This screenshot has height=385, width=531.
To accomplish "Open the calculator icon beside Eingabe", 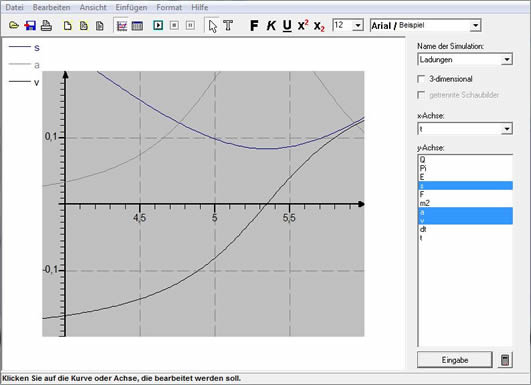I will tap(505, 360).
